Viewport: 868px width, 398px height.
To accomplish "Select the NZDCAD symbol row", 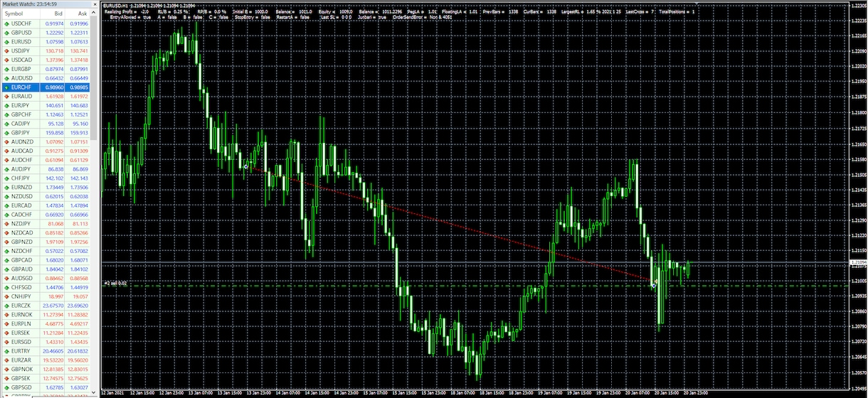I will (46, 233).
